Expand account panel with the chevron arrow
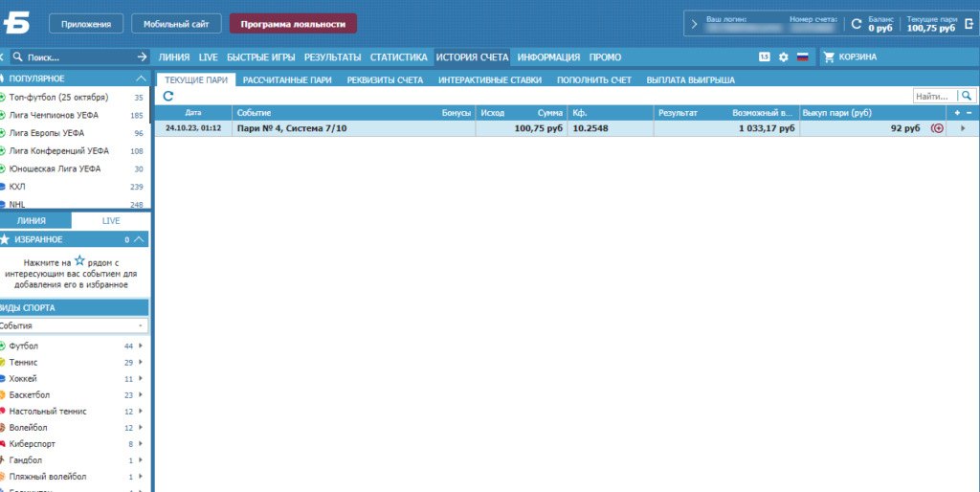The image size is (980, 492). [694, 24]
